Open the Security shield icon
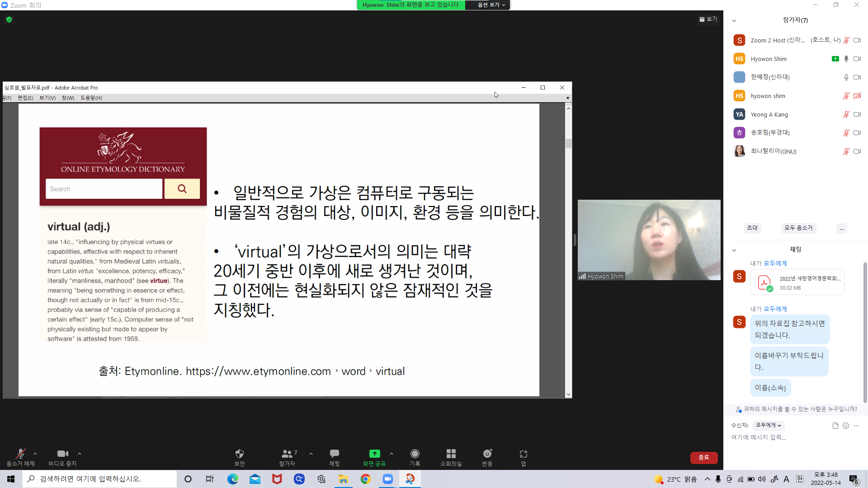The image size is (868, 488). [240, 454]
